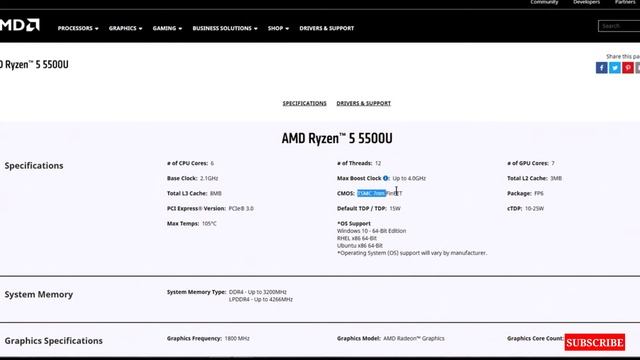Image resolution: width=640 pixels, height=360 pixels.
Task: Click the Community top link
Action: 544,2
